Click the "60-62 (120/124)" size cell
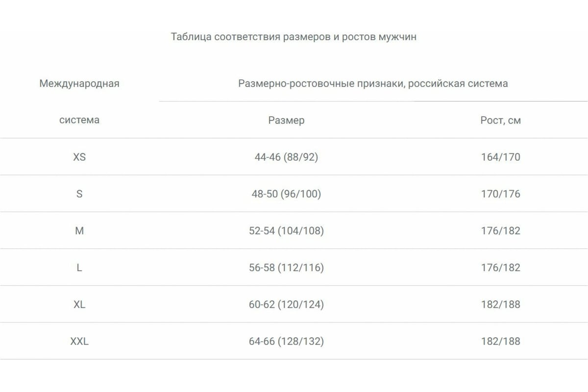 coord(286,304)
